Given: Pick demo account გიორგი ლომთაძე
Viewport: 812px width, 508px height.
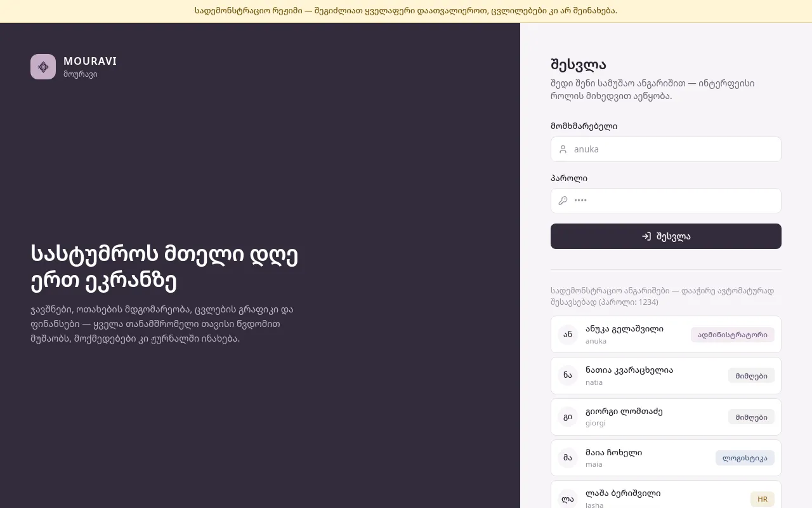Looking at the screenshot, I should (666, 417).
